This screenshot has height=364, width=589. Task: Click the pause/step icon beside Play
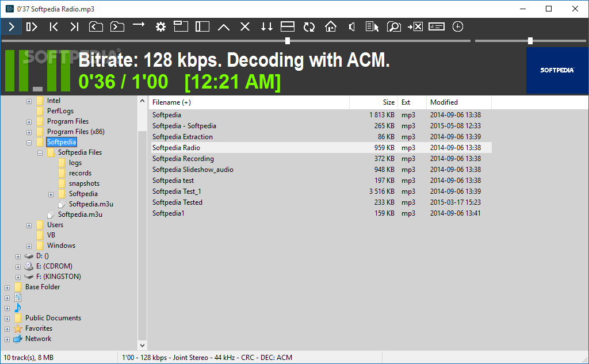(32, 26)
